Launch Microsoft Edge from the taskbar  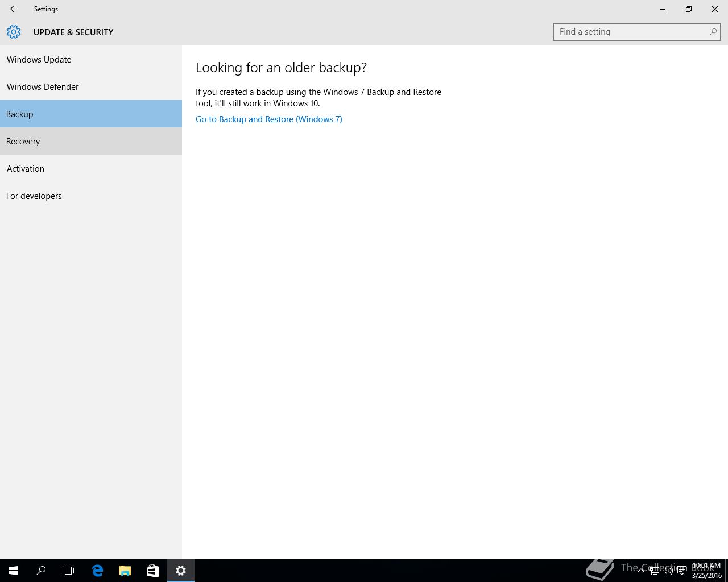[97, 571]
